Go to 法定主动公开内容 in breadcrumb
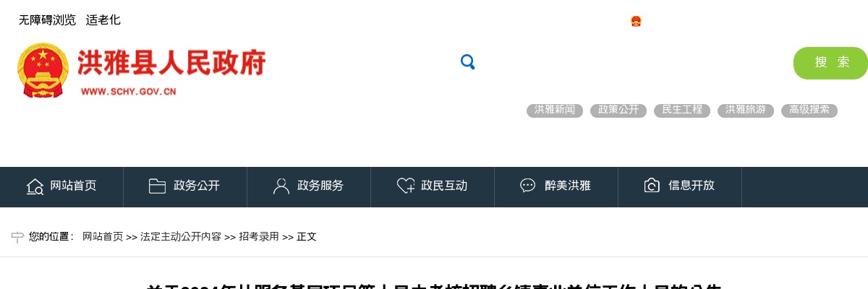The image size is (868, 289). (181, 237)
